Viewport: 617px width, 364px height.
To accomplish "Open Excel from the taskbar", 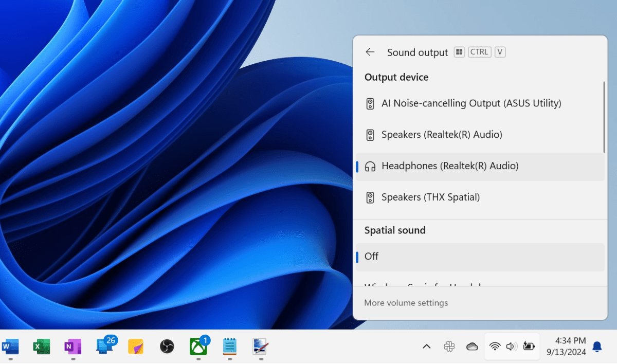I will pos(41,346).
